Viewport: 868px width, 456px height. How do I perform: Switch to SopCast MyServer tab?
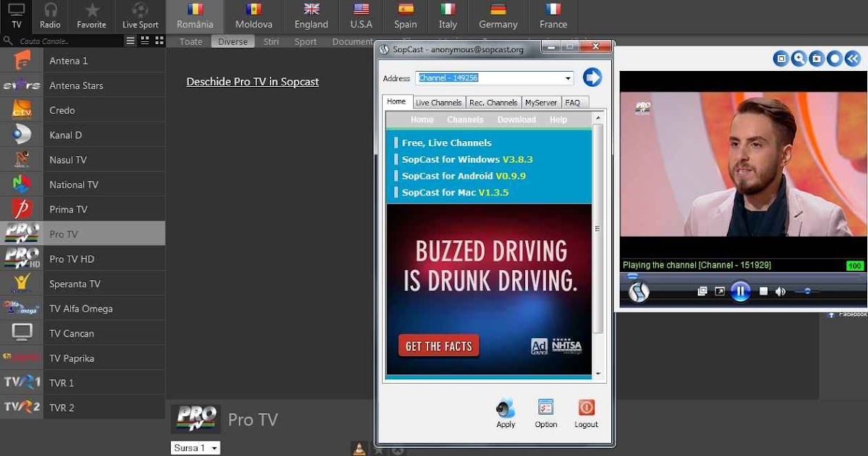[x=541, y=103]
